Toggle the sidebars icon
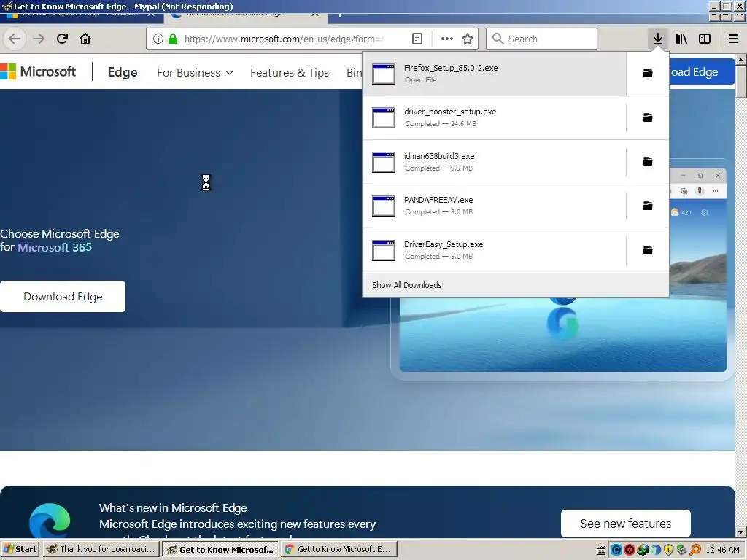 (705, 39)
